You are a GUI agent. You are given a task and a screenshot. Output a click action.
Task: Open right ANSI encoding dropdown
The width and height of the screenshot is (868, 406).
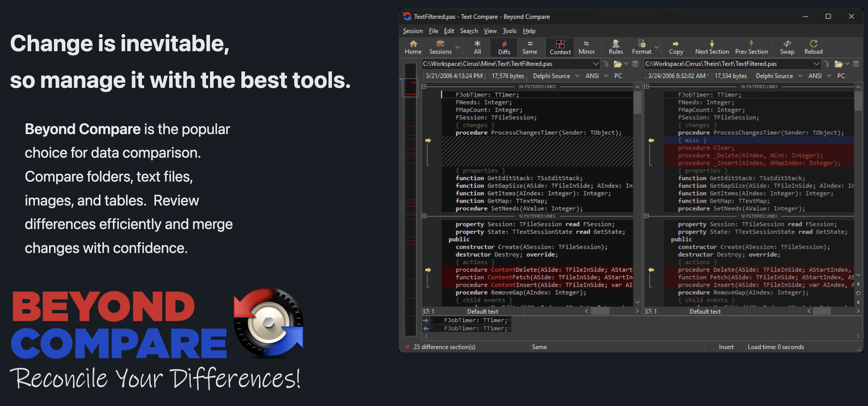[819, 76]
